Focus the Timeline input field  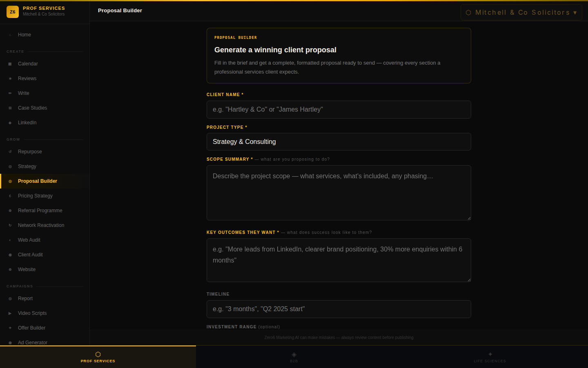339,309
